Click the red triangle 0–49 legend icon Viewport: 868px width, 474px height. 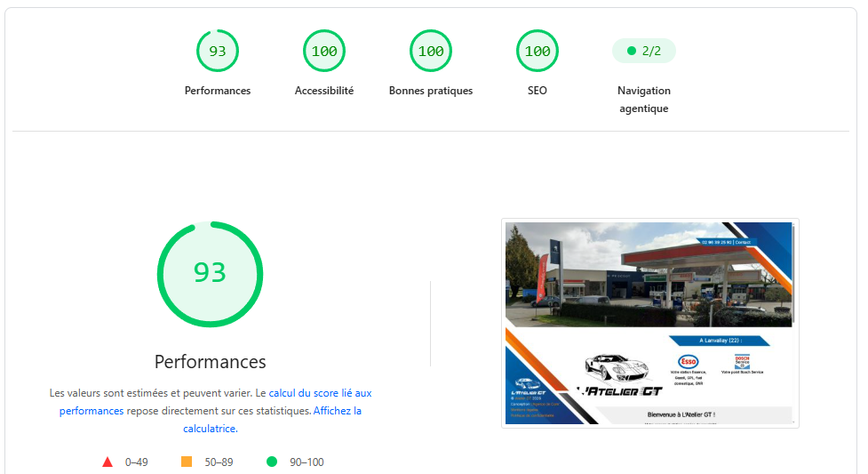tap(108, 462)
